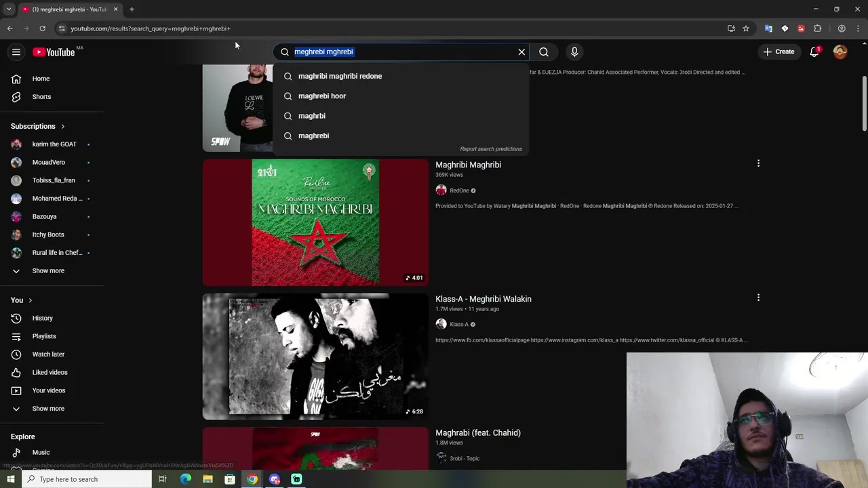The width and height of the screenshot is (868, 488).
Task: Open File Explorer from the taskbar
Action: pyautogui.click(x=208, y=479)
